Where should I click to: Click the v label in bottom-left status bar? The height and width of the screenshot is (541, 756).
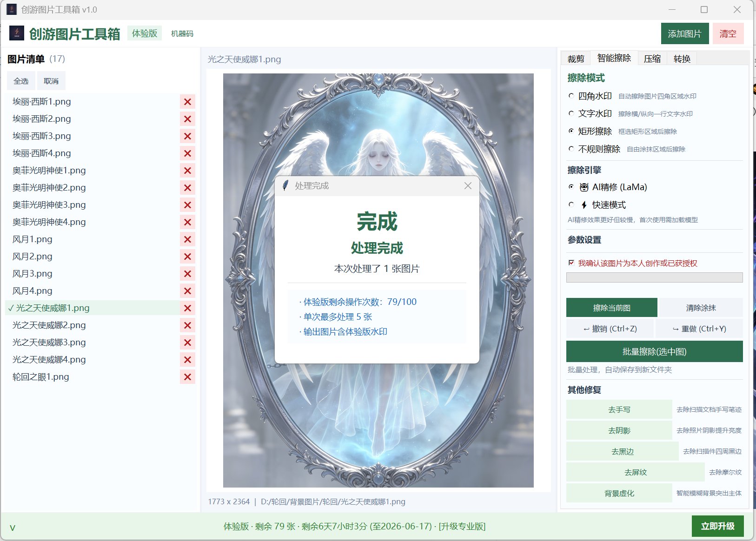point(13,528)
